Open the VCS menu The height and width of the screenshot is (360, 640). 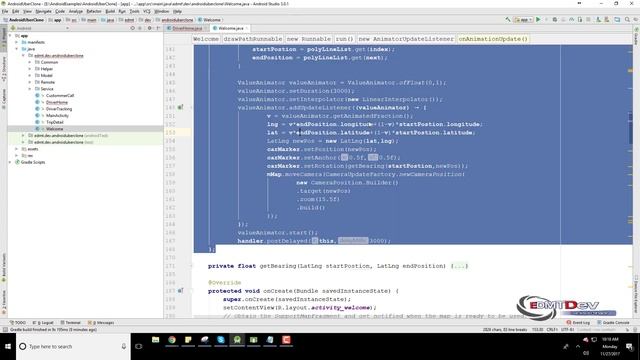[x=147, y=11]
